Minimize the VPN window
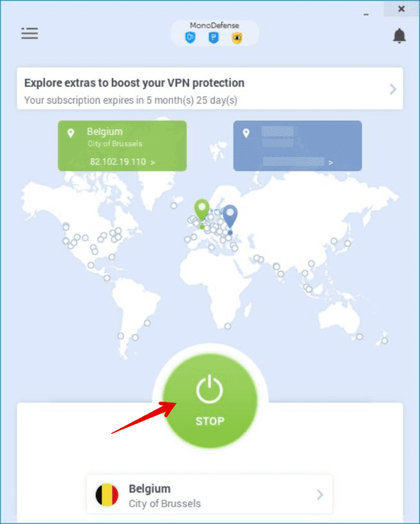 (366, 14)
